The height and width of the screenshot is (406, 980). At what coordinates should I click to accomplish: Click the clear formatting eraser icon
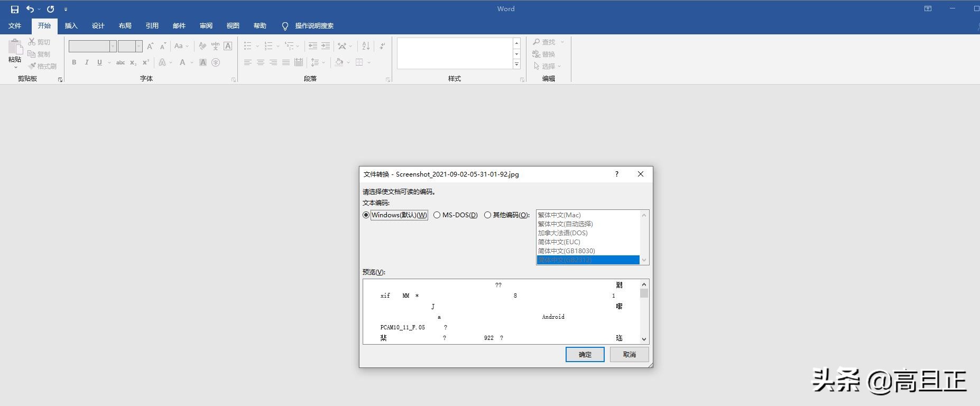202,46
